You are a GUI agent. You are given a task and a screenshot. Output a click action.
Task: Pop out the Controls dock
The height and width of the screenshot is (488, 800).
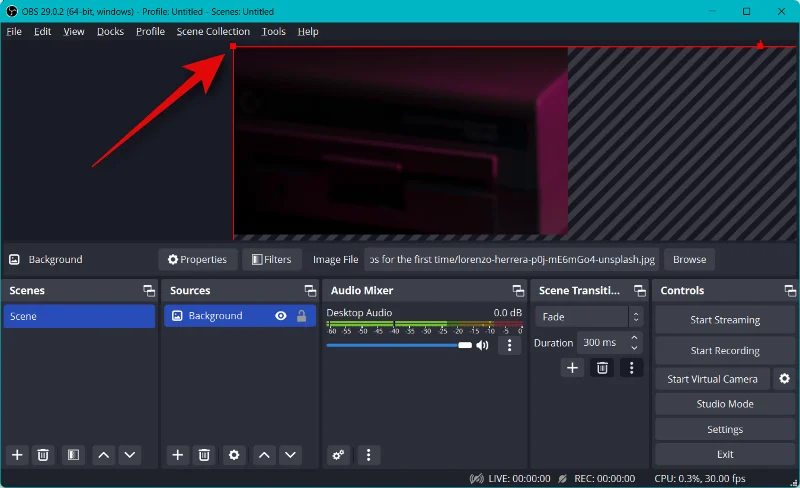(x=790, y=291)
